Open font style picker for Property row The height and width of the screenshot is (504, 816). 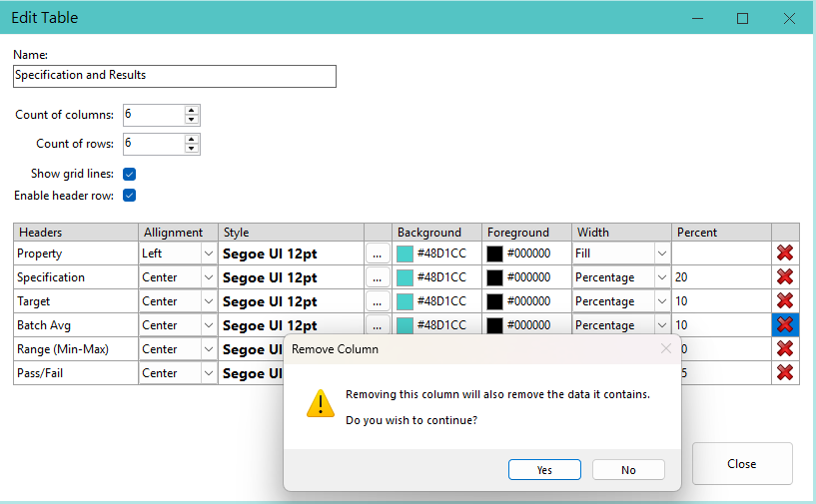pos(378,253)
